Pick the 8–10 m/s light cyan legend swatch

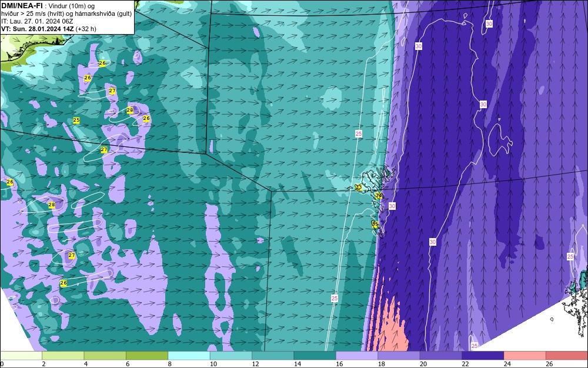[189, 356]
